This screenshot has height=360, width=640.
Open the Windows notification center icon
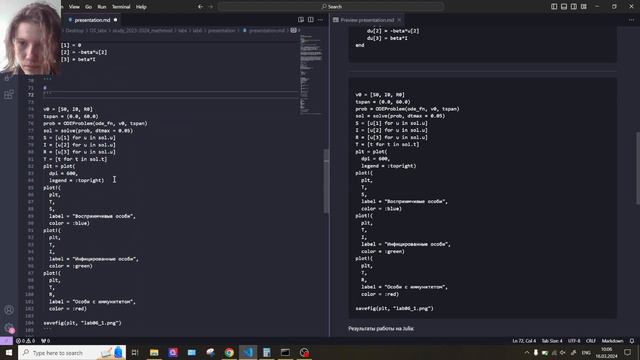click(628, 352)
